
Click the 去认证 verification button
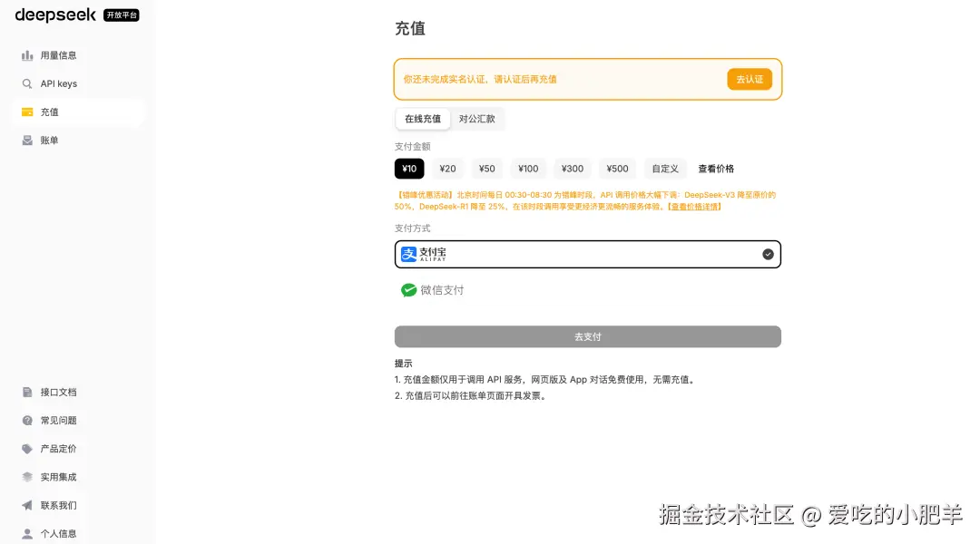(749, 79)
